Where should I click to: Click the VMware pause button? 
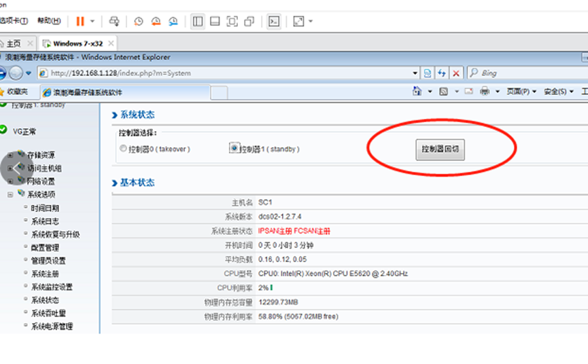point(80,21)
